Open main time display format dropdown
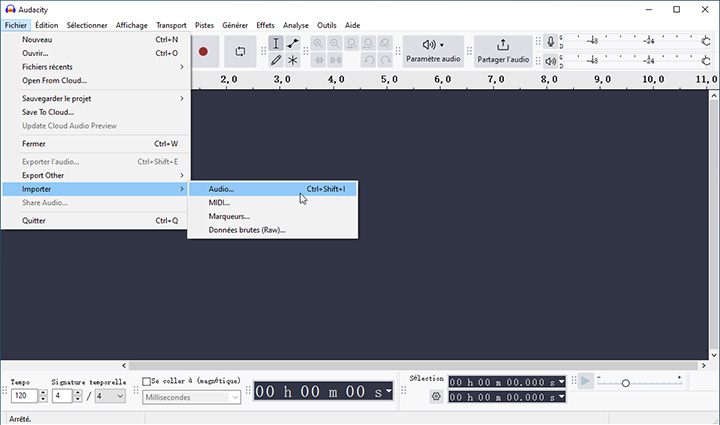The image size is (720, 425). [388, 391]
